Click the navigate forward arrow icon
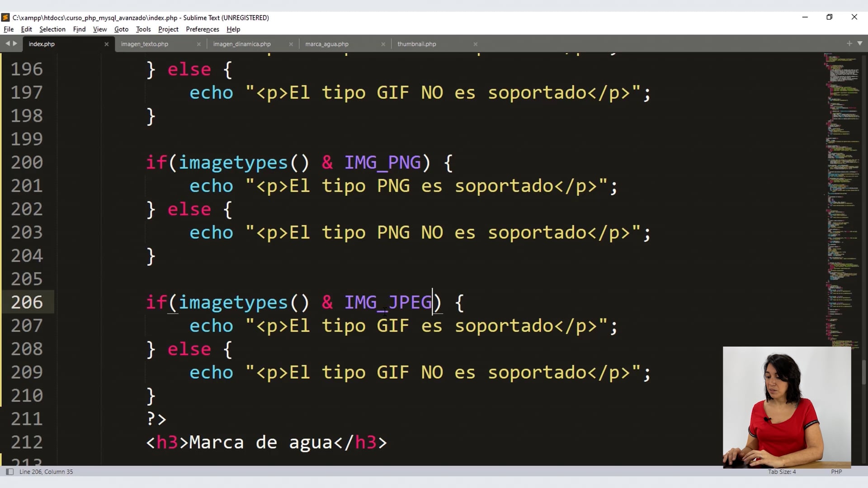Screen dimensions: 868x488 [14, 43]
